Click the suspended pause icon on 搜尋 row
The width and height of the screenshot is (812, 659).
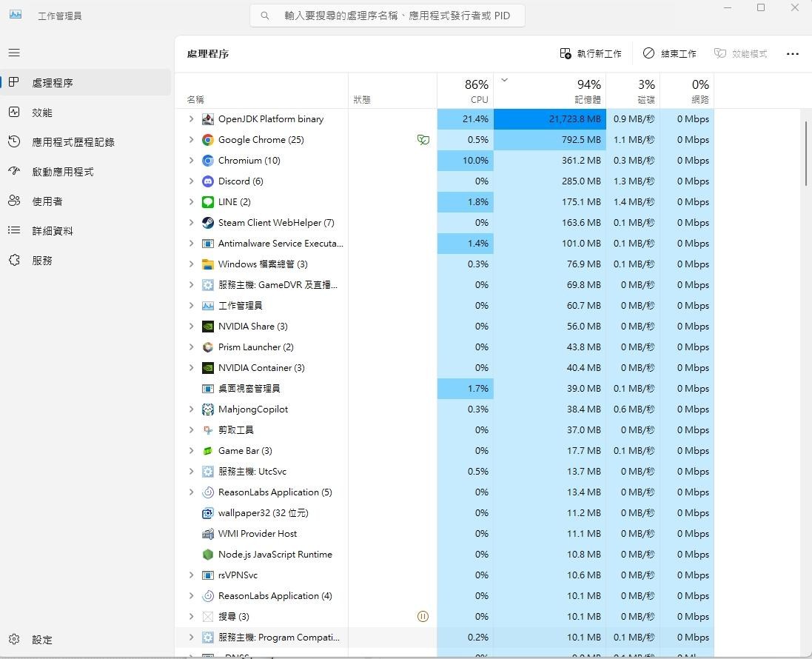[423, 617]
